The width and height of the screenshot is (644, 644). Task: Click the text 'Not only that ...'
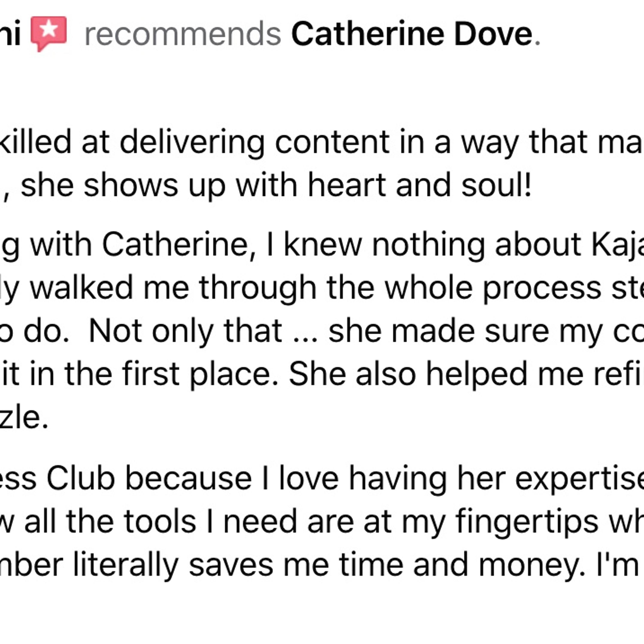[203, 331]
